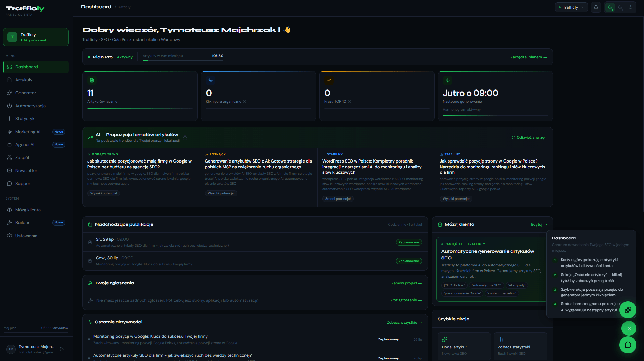Image resolution: width=644 pixels, height=361 pixels.
Task: Click info icon next to Frazy TOP 10
Action: pyautogui.click(x=349, y=102)
